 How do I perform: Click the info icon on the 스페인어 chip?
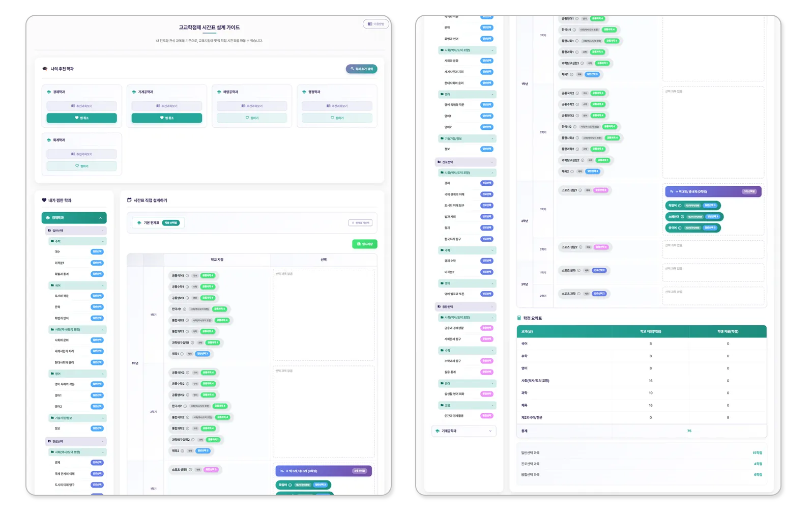(683, 217)
